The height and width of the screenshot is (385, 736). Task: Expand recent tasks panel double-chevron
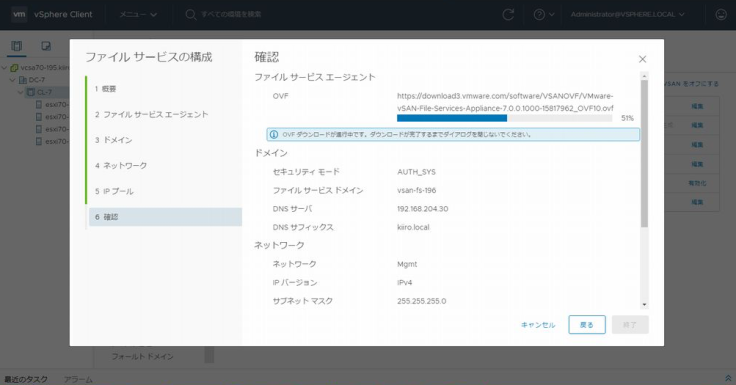pyautogui.click(x=728, y=378)
